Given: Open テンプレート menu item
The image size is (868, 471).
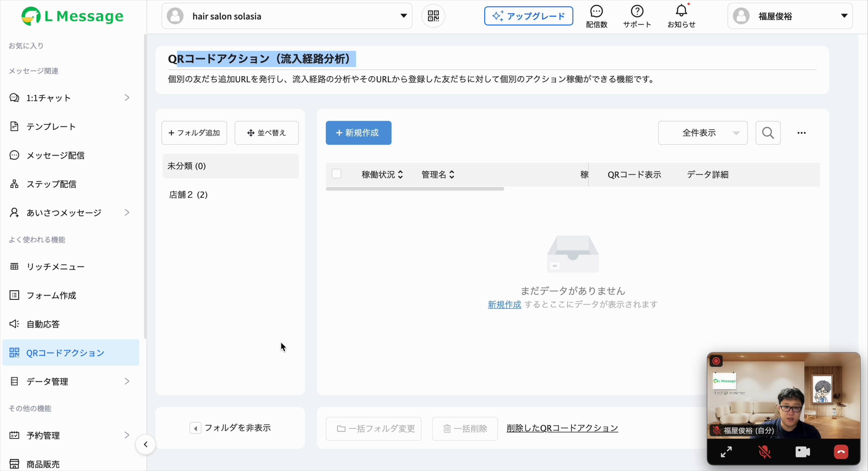Looking at the screenshot, I should pyautogui.click(x=71, y=127).
